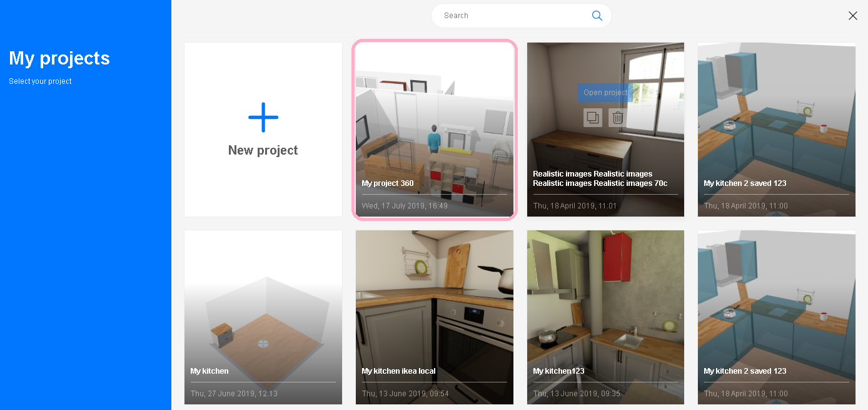Start a new project using the plus icon
The image size is (868, 410).
pos(263,117)
